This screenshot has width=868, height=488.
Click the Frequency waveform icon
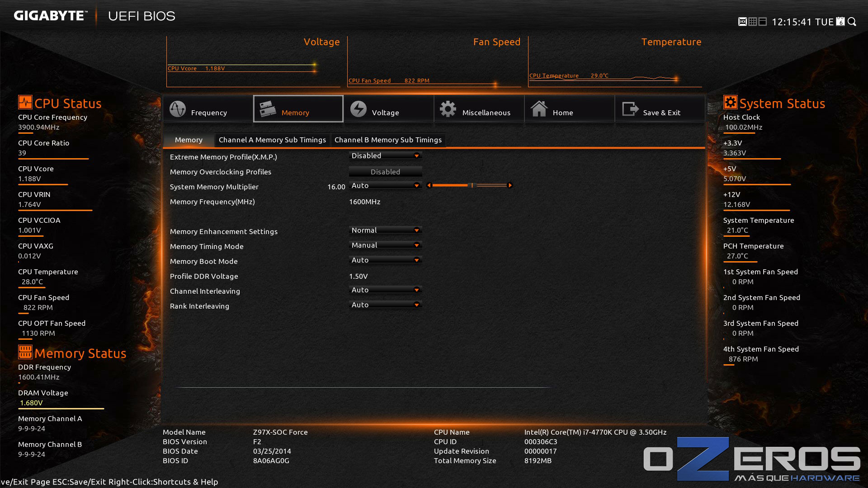pos(177,109)
